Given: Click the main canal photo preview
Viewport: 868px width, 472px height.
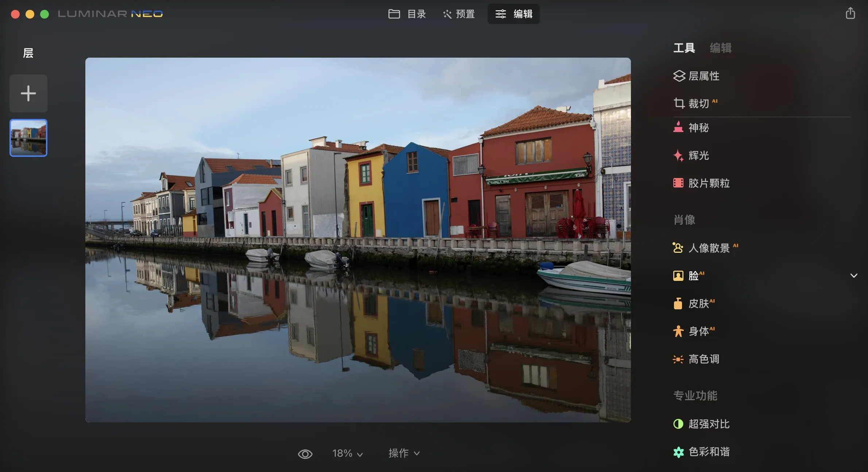Looking at the screenshot, I should click(x=358, y=240).
